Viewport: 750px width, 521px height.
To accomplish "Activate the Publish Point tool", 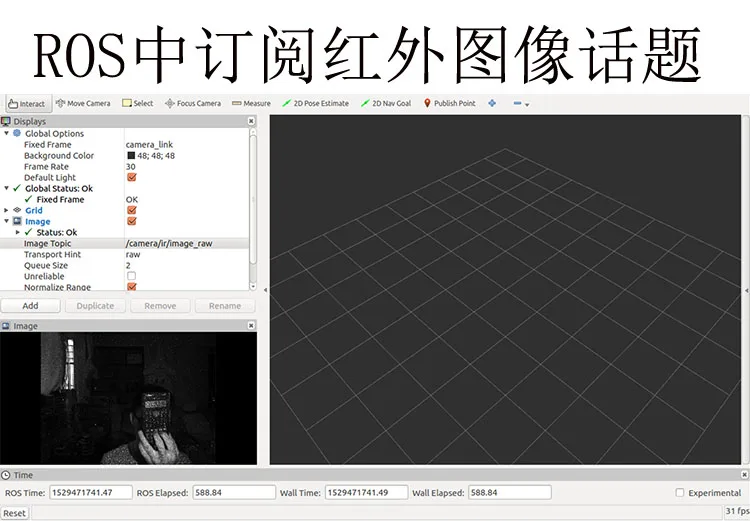I will coord(450,103).
